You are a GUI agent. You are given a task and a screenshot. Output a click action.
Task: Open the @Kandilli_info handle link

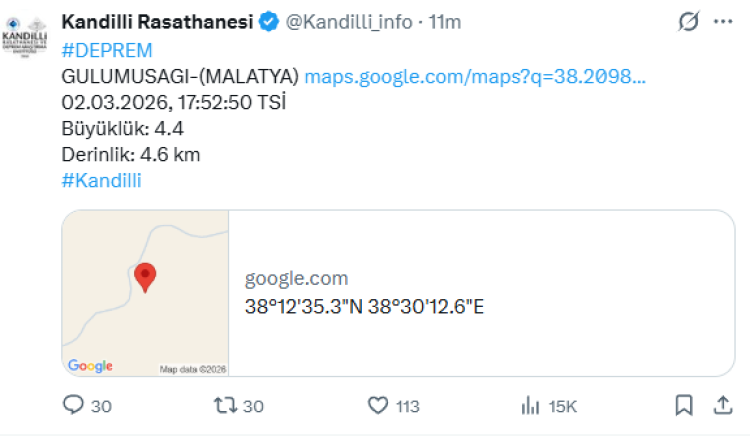(349, 22)
